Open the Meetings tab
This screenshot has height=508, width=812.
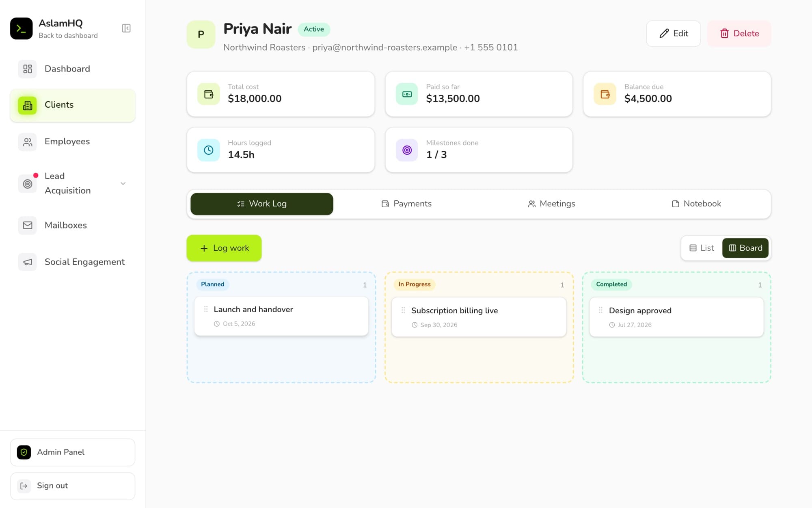pyautogui.click(x=551, y=204)
